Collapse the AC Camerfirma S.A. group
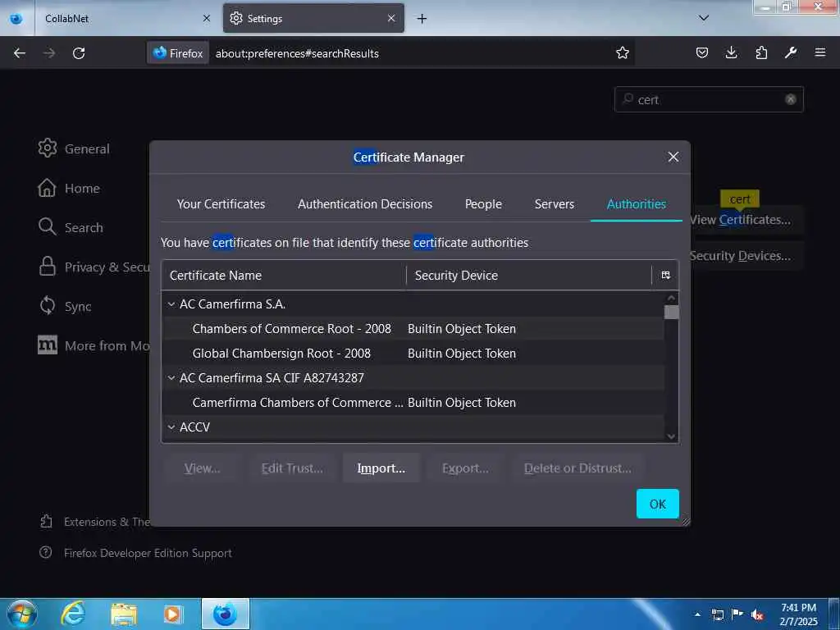The width and height of the screenshot is (840, 630). point(171,304)
